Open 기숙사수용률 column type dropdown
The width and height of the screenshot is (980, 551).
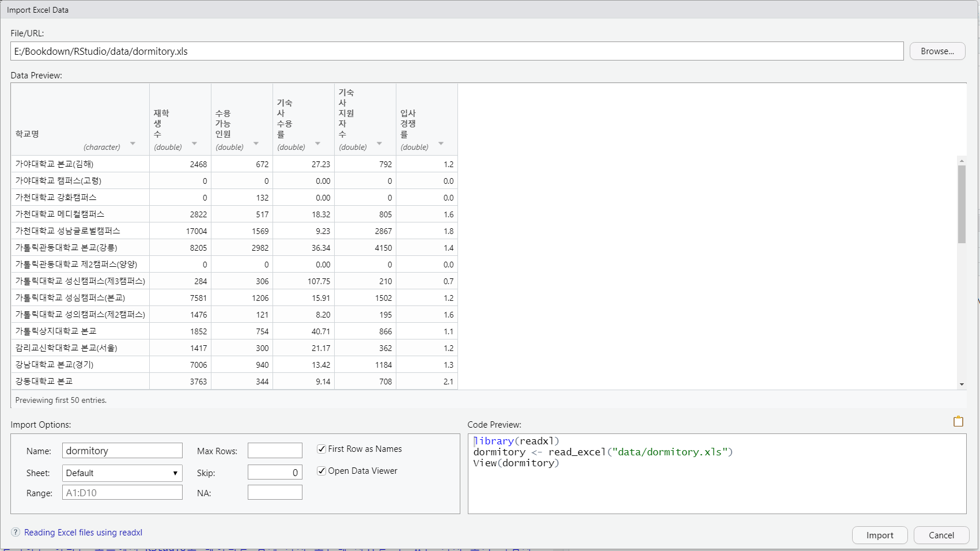(317, 144)
